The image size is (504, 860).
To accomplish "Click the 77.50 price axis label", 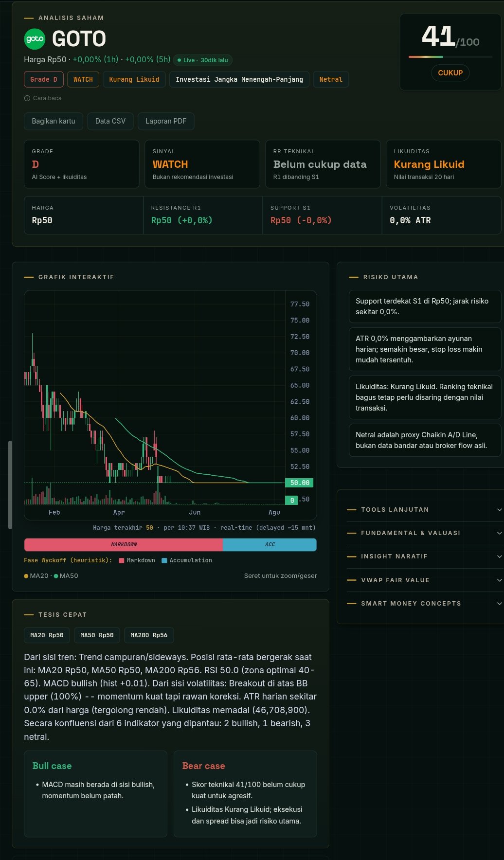I will (x=300, y=304).
